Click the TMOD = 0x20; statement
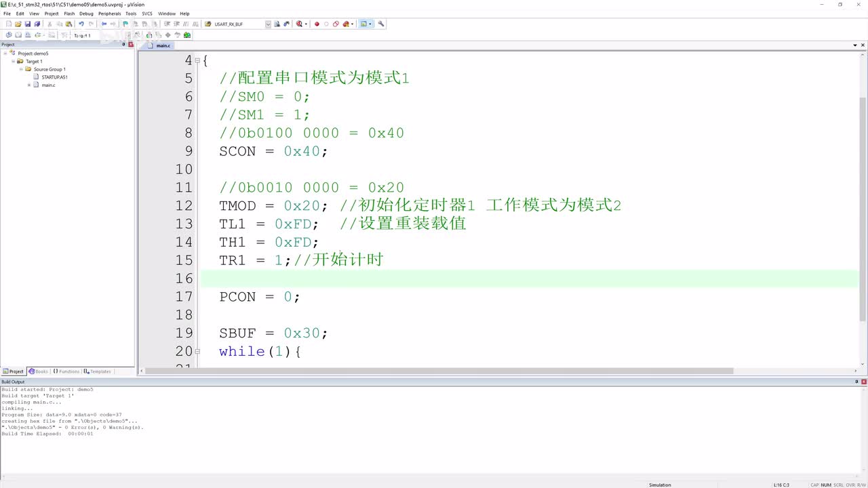Image resolution: width=868 pixels, height=488 pixels. tap(273, 205)
